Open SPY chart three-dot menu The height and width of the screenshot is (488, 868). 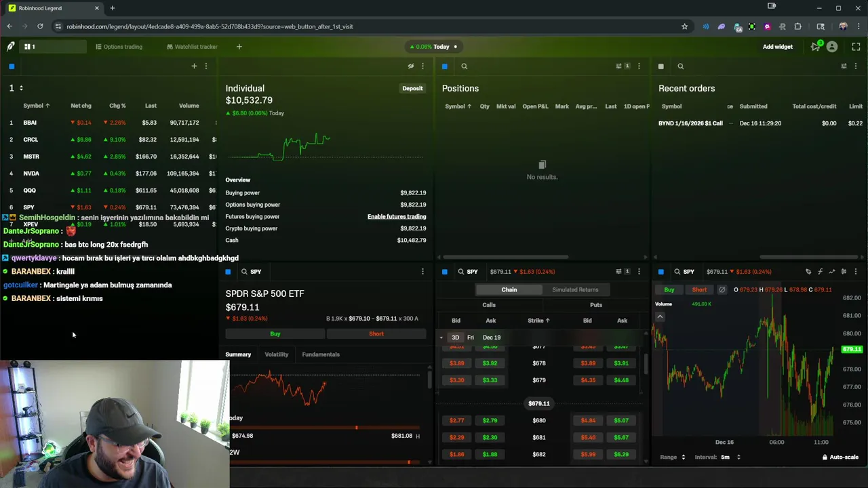(856, 272)
